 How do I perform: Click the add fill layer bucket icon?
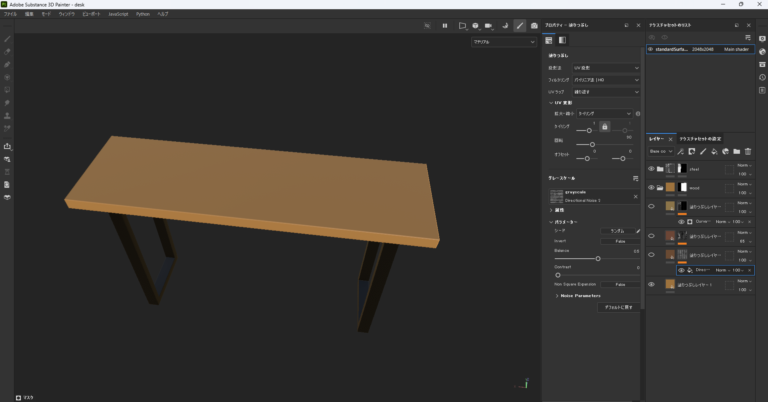point(714,151)
